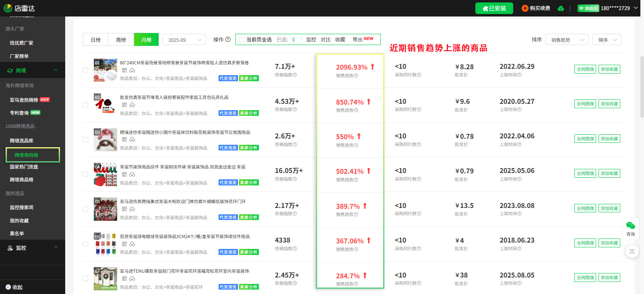Click the thumbnail of product 02

click(105, 105)
